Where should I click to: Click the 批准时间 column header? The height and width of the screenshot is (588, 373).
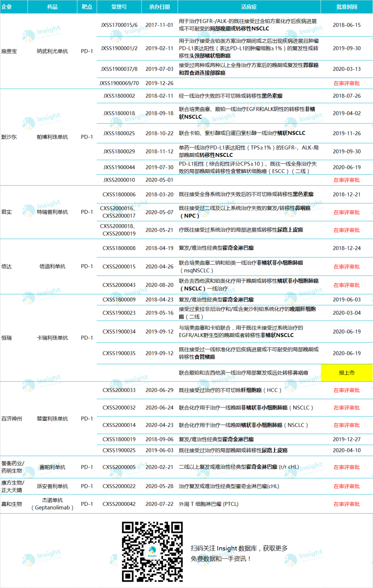point(347,7)
